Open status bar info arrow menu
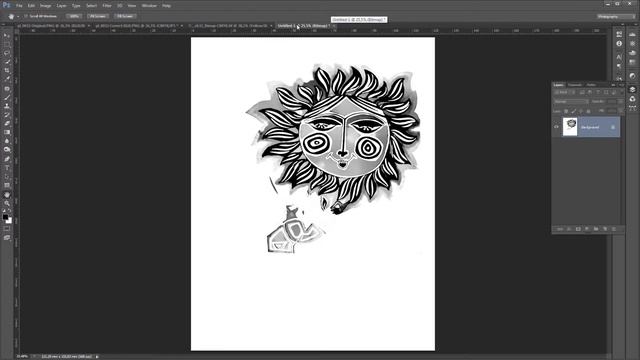This screenshot has height=360, width=640. [97, 357]
